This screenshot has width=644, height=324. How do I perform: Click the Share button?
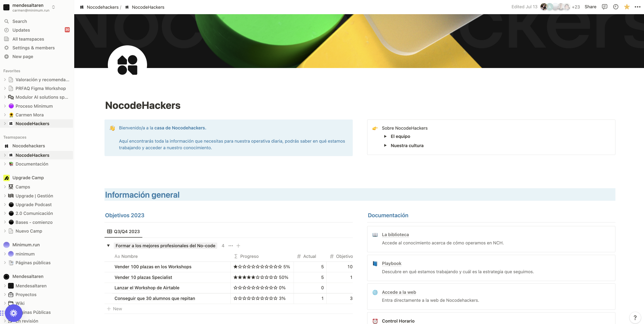tap(591, 7)
